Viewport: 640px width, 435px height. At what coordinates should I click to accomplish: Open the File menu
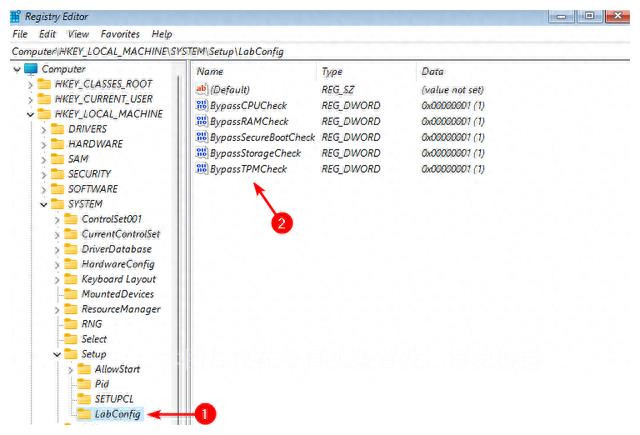click(20, 34)
